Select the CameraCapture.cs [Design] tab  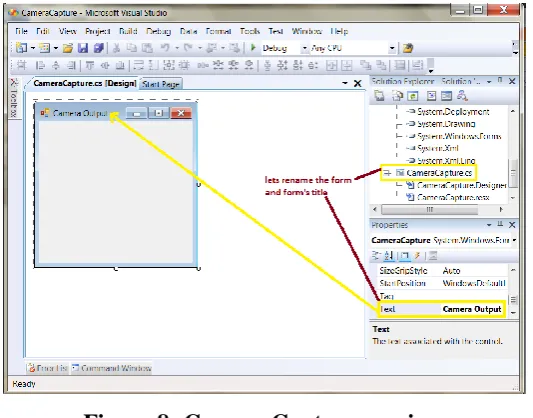(84, 83)
